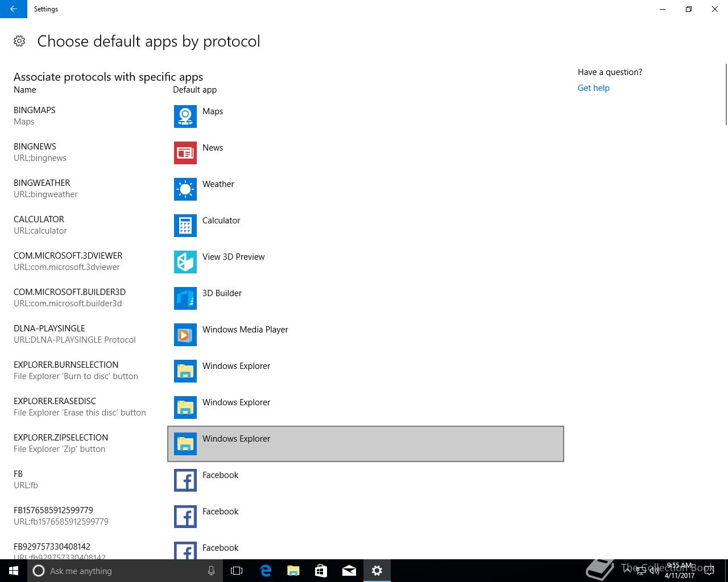This screenshot has height=582, width=728.
Task: Go back using the Settings back arrow
Action: [x=14, y=9]
